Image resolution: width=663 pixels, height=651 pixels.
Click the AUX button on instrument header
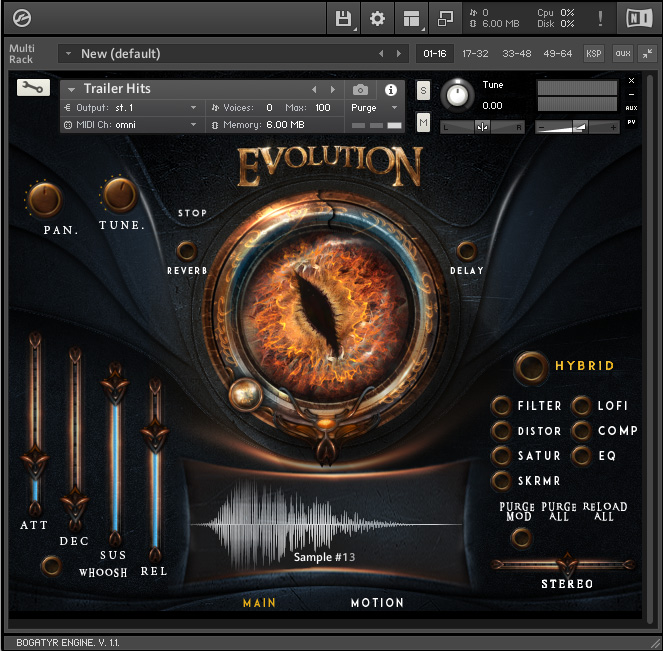pyautogui.click(x=631, y=108)
